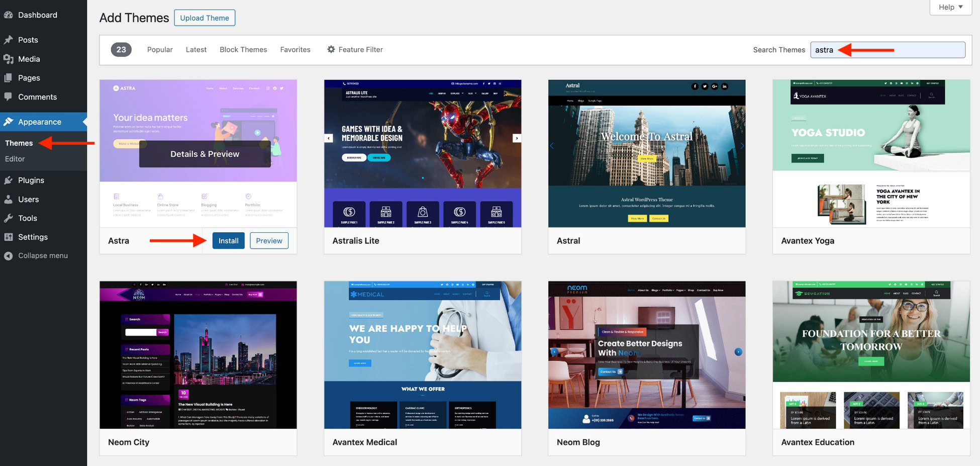Image resolution: width=980 pixels, height=466 pixels.
Task: Switch to the Favorites tab
Action: tap(295, 49)
